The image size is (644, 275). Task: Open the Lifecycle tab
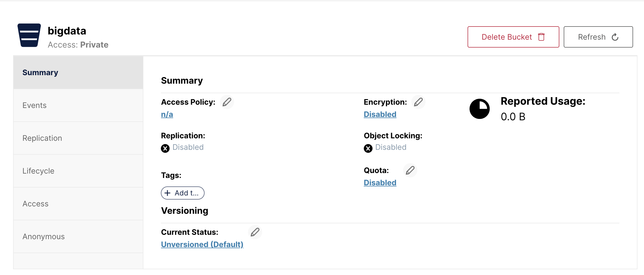pos(78,171)
